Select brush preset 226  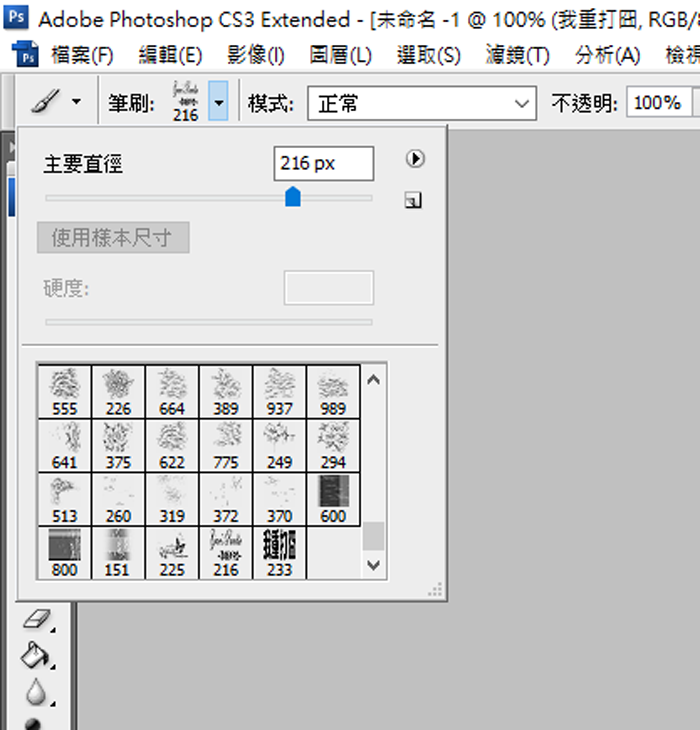pyautogui.click(x=118, y=392)
